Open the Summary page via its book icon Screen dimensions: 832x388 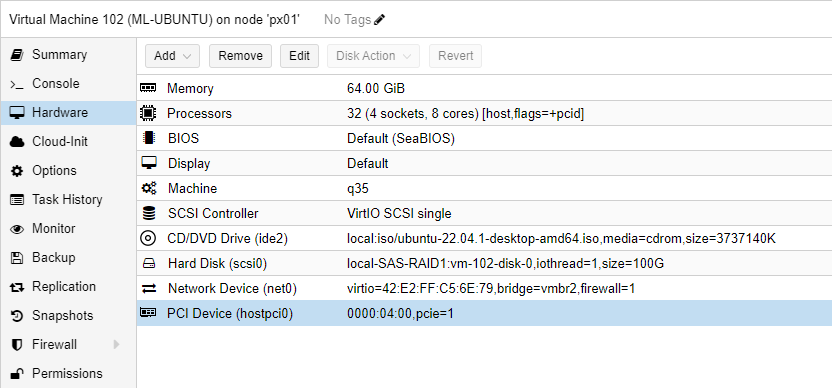point(17,55)
